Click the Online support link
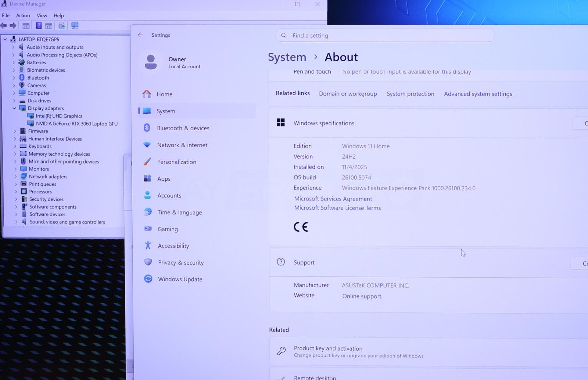588x380 pixels. pyautogui.click(x=362, y=296)
